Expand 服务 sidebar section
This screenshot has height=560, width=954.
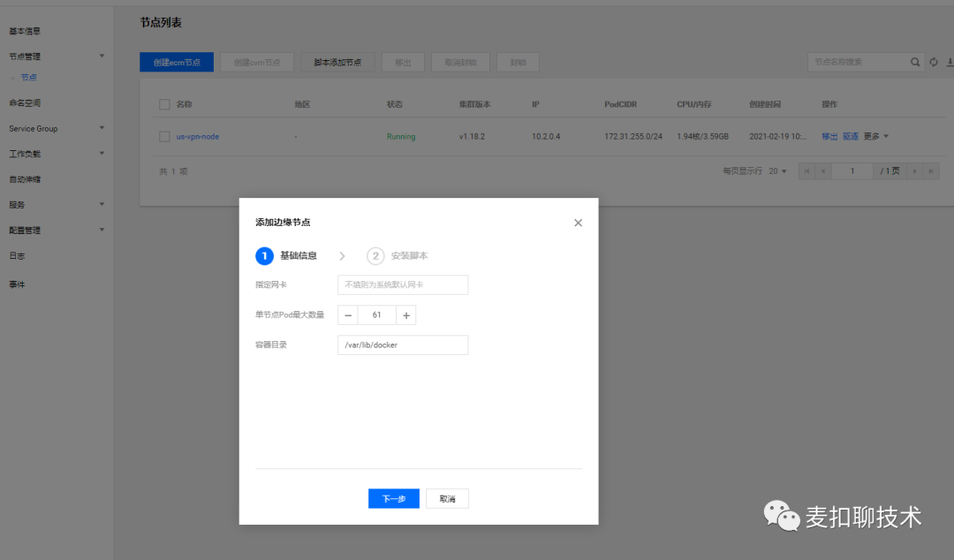(x=102, y=204)
